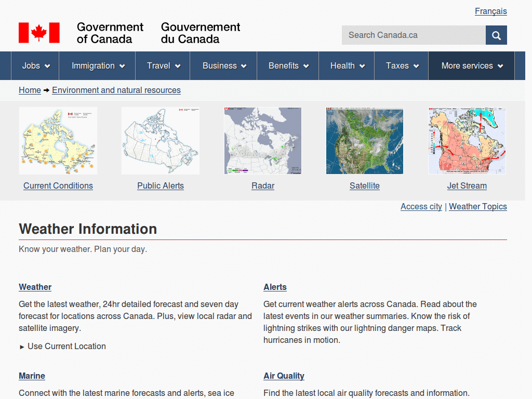Go to the Home breadcrumb

(30, 90)
